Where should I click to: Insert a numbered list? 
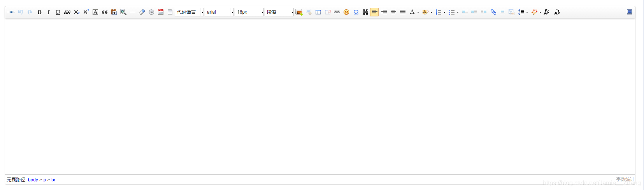click(x=439, y=12)
